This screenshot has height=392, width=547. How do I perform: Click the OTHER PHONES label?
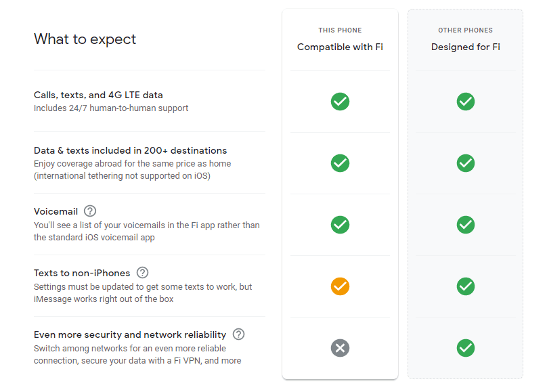click(x=465, y=30)
